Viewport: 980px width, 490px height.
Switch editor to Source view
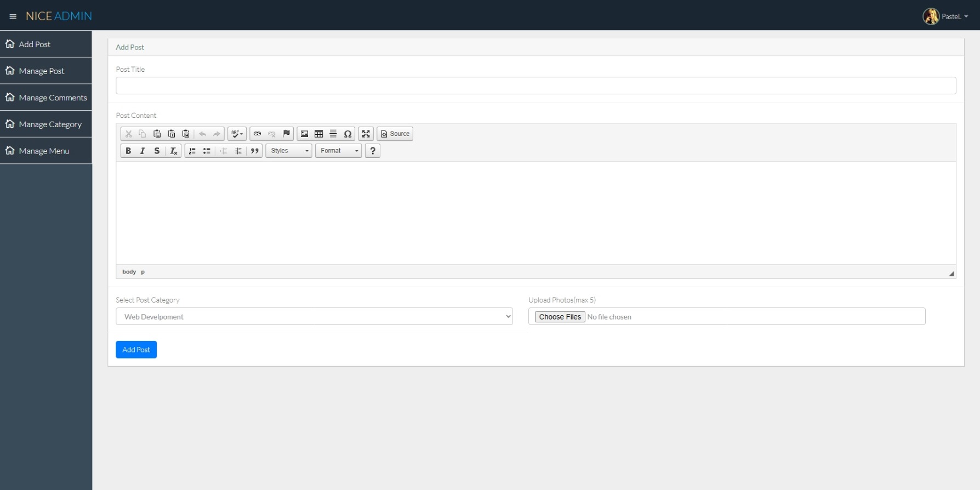395,134
